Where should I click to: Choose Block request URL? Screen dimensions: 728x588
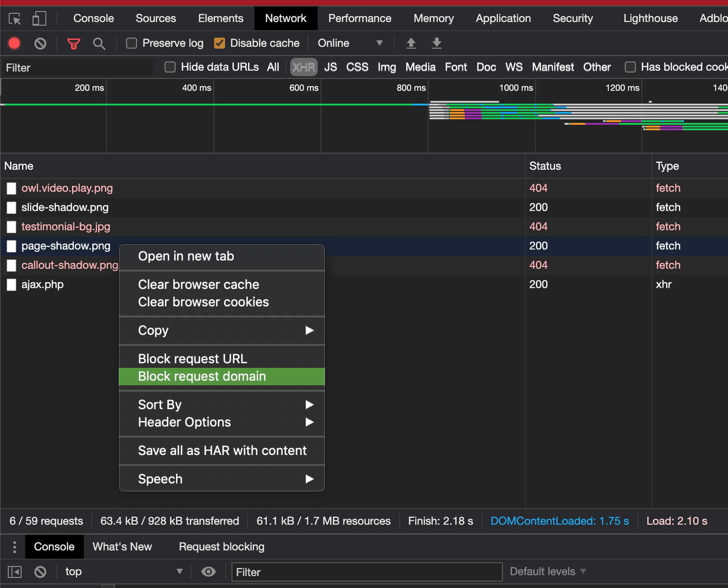pos(222,359)
